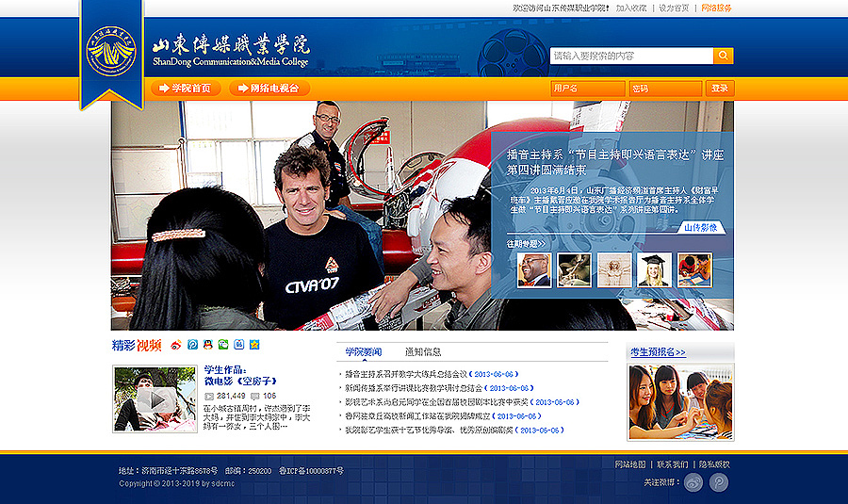Open 隐私版权 footer link
This screenshot has height=504, width=848.
[x=714, y=464]
